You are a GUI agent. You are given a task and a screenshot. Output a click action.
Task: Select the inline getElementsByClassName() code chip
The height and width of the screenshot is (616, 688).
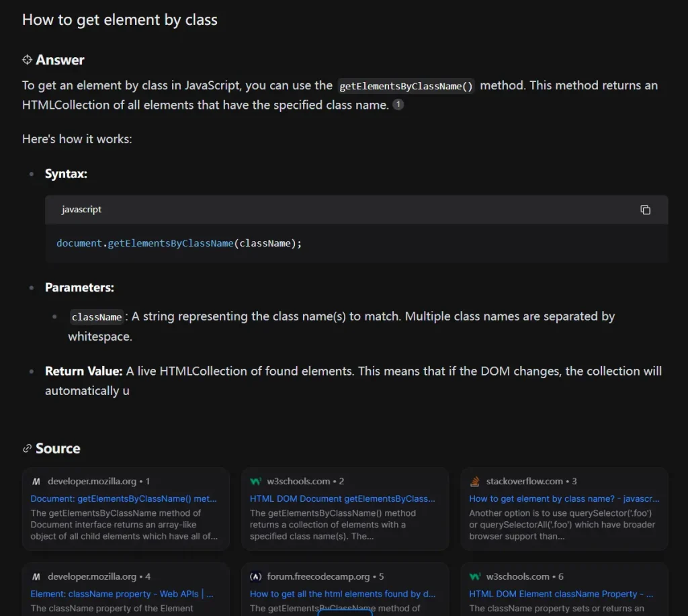click(406, 85)
